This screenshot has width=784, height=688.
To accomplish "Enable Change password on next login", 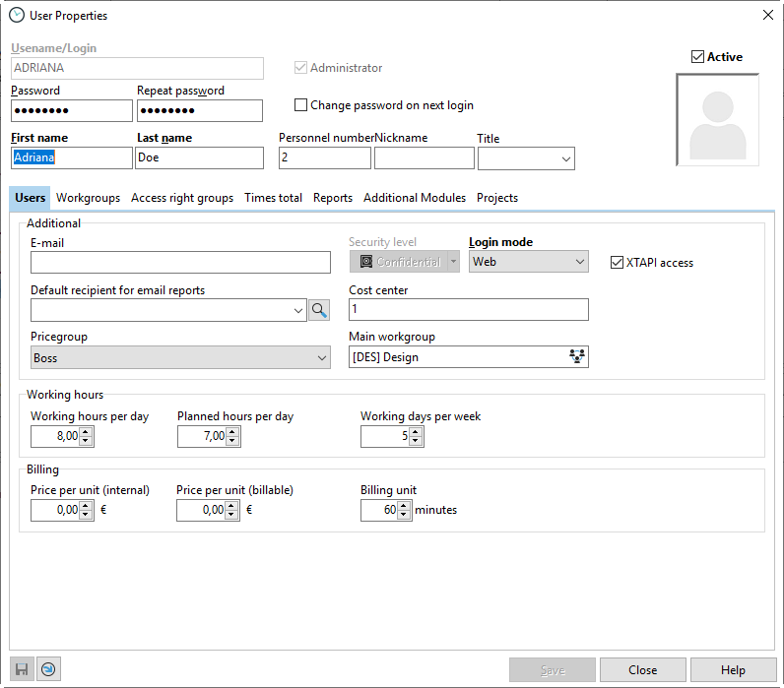I will (301, 105).
